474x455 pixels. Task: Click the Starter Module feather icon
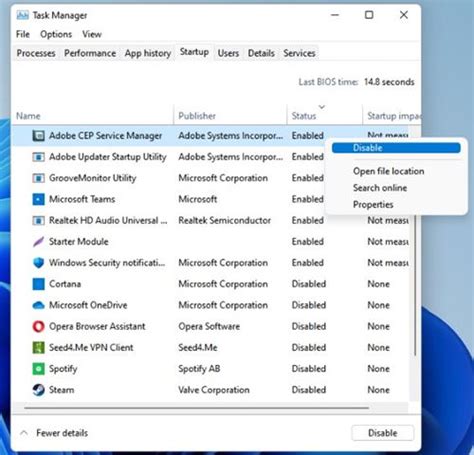tap(38, 242)
